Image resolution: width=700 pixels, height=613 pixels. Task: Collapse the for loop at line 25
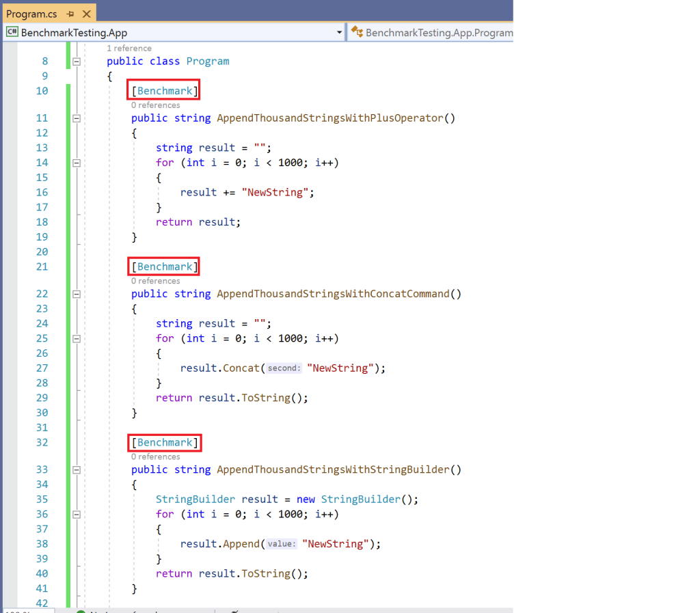[x=77, y=338]
